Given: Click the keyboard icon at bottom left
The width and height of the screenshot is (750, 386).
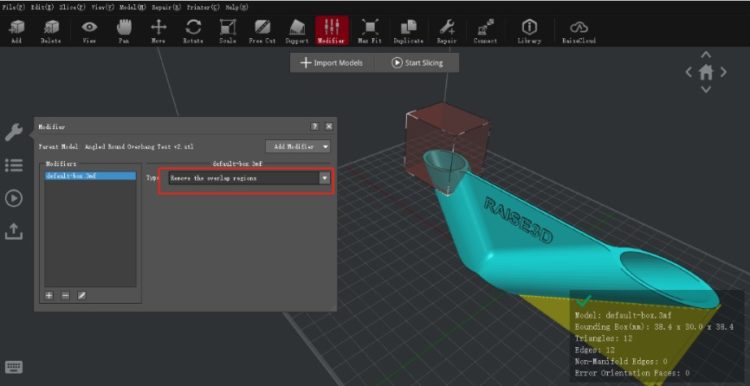Looking at the screenshot, I should pos(14,367).
